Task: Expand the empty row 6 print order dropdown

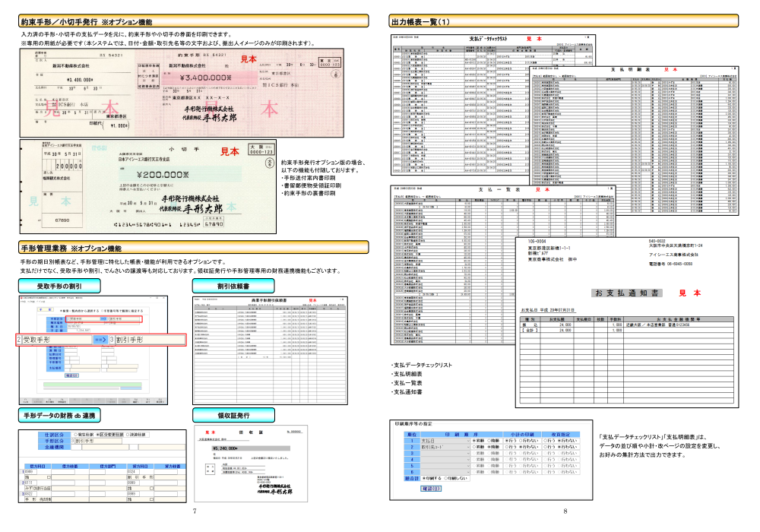Action: (x=445, y=472)
